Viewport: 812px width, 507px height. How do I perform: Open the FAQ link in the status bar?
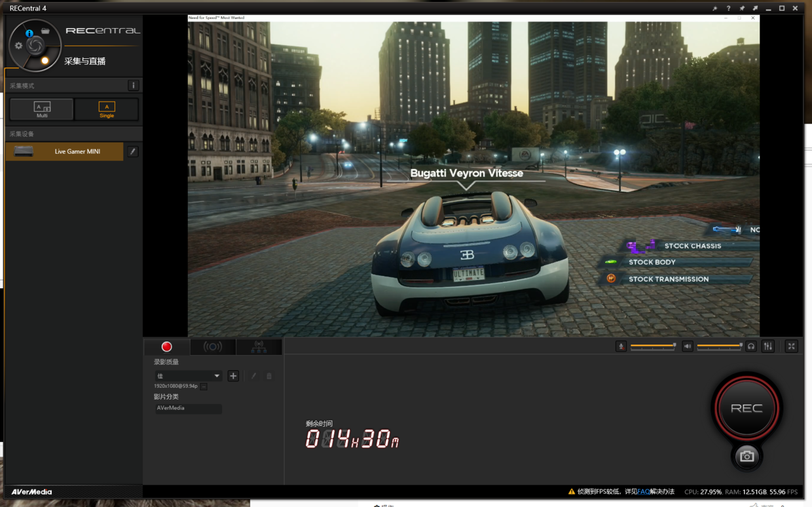pos(644,491)
